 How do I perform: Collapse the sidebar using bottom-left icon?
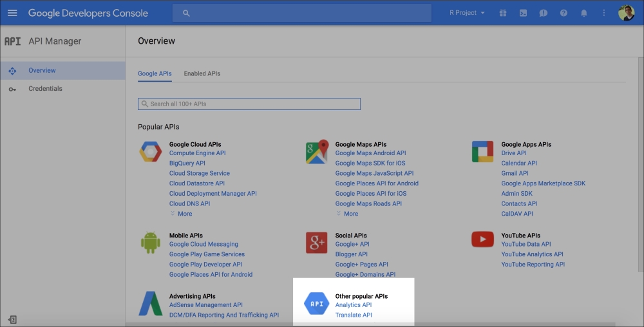click(x=12, y=319)
